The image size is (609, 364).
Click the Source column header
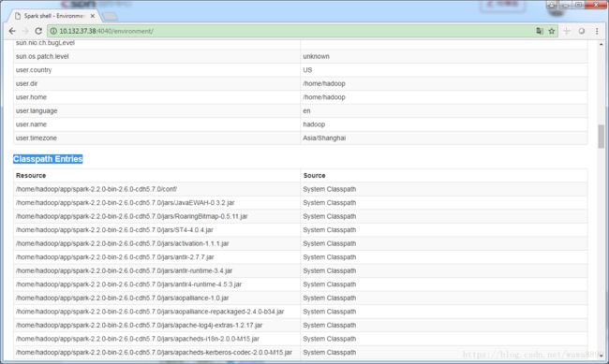(x=314, y=175)
